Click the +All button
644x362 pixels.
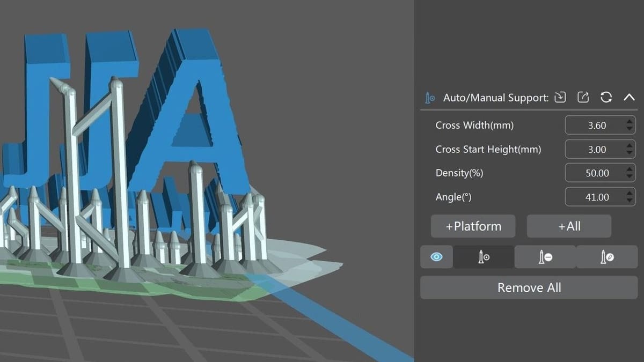point(569,226)
